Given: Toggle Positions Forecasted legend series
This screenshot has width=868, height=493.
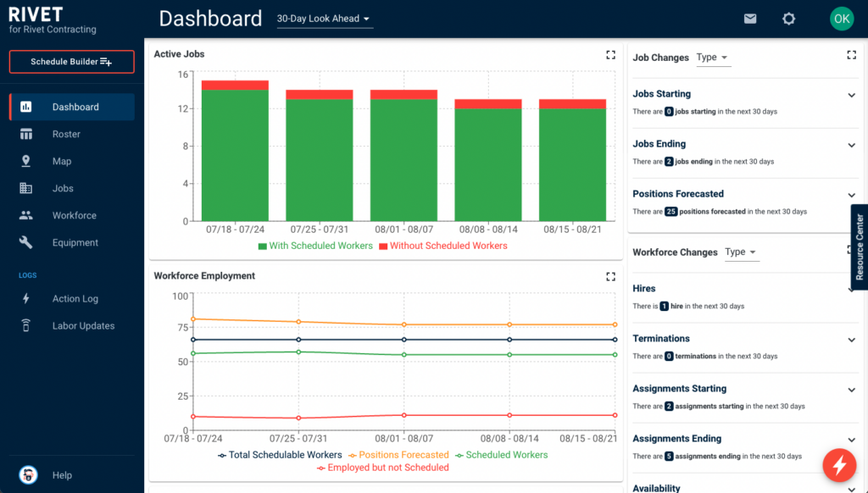Looking at the screenshot, I should coord(398,455).
